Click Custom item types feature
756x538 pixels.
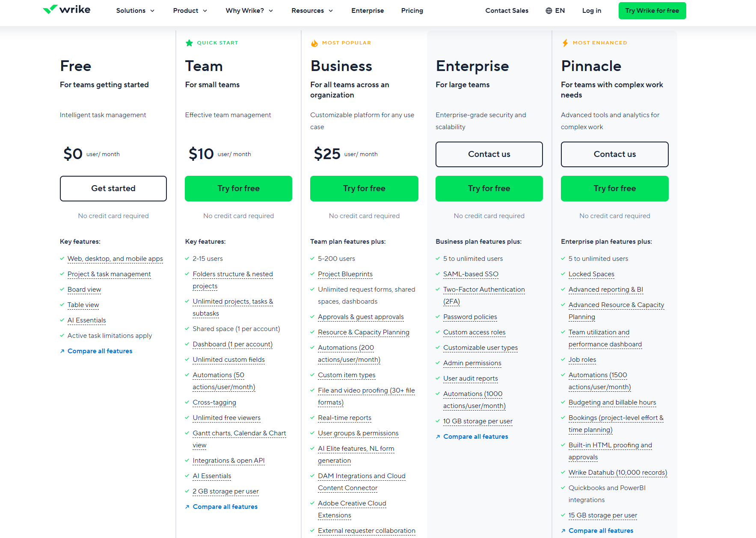[x=347, y=375]
